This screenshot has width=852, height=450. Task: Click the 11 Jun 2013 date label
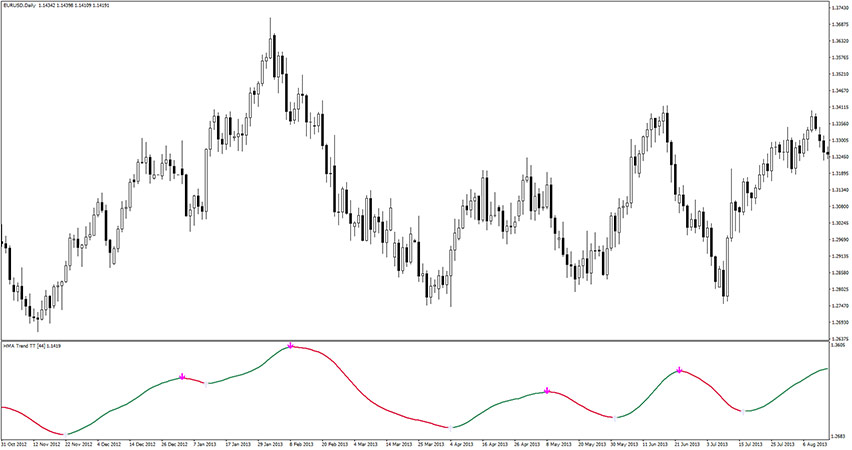click(655, 444)
